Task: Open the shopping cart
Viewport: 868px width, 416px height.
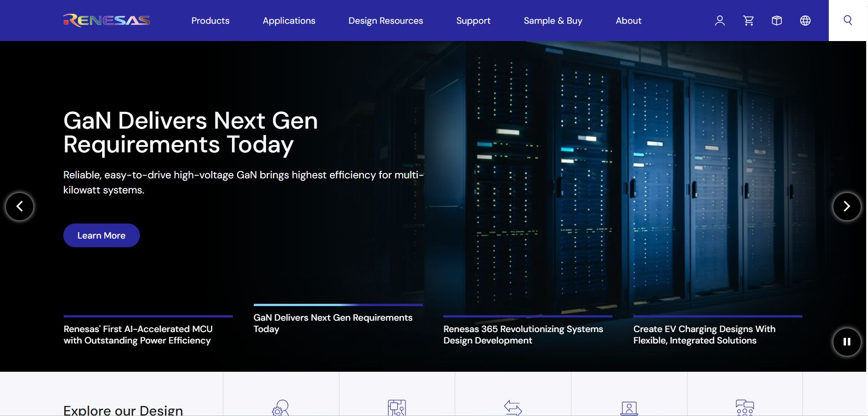Action: click(748, 21)
